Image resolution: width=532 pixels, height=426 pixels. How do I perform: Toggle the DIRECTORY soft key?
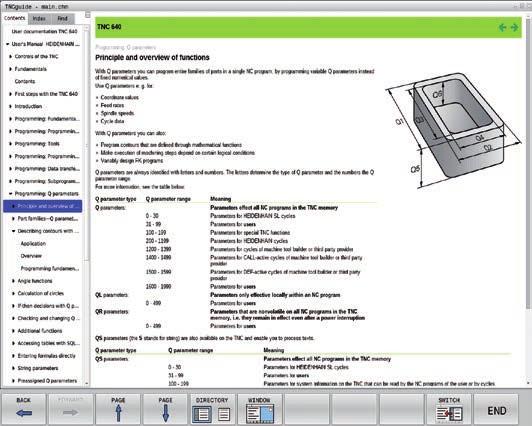[212, 408]
